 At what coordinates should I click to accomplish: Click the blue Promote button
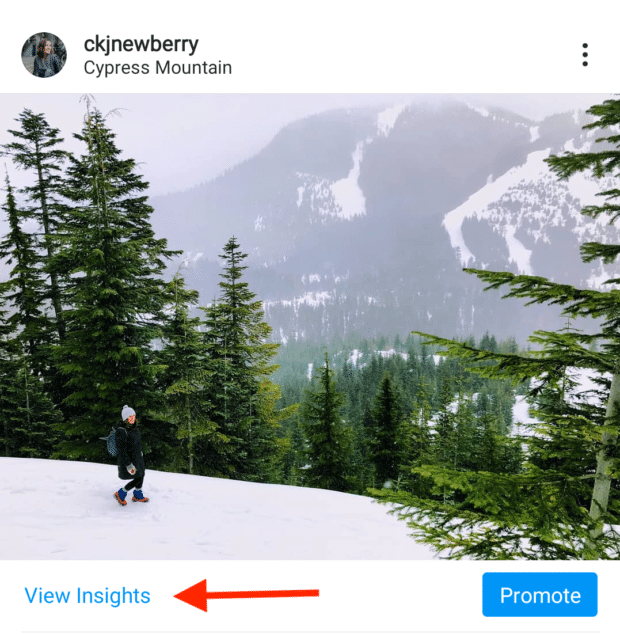540,594
